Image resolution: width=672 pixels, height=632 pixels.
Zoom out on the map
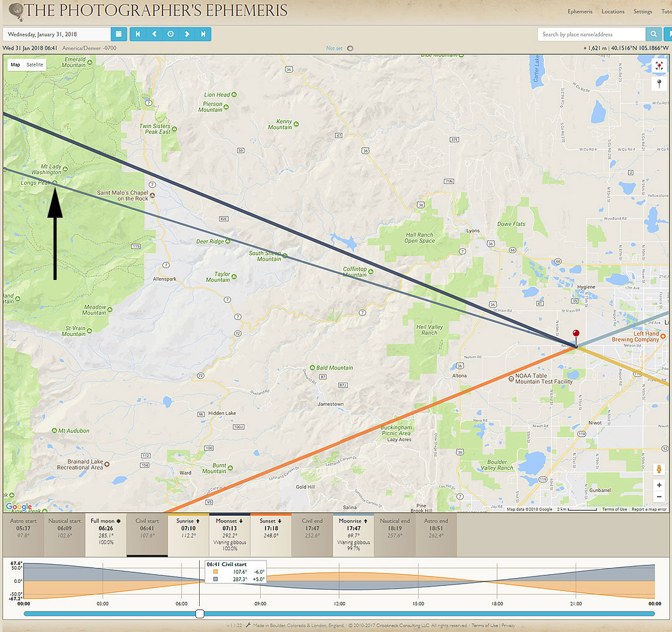[x=659, y=496]
